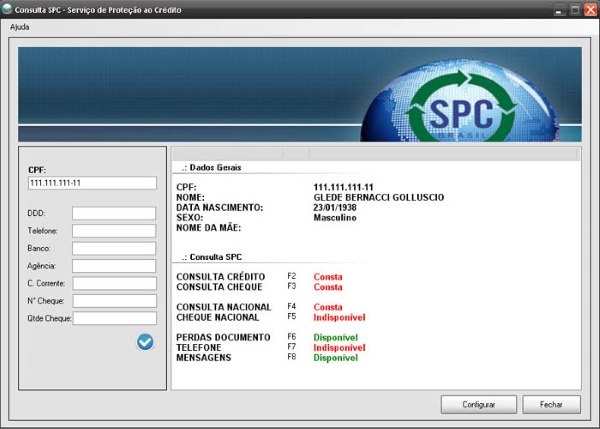Maximize the Consulta SPC window
Image resolution: width=600 pixels, height=429 pixels.
click(575, 10)
